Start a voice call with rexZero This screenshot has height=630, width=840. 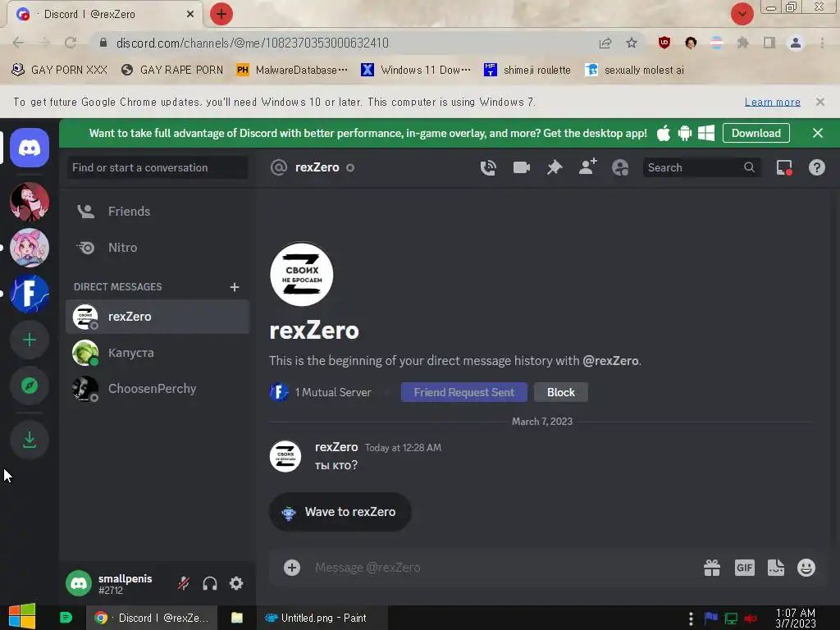coord(488,167)
